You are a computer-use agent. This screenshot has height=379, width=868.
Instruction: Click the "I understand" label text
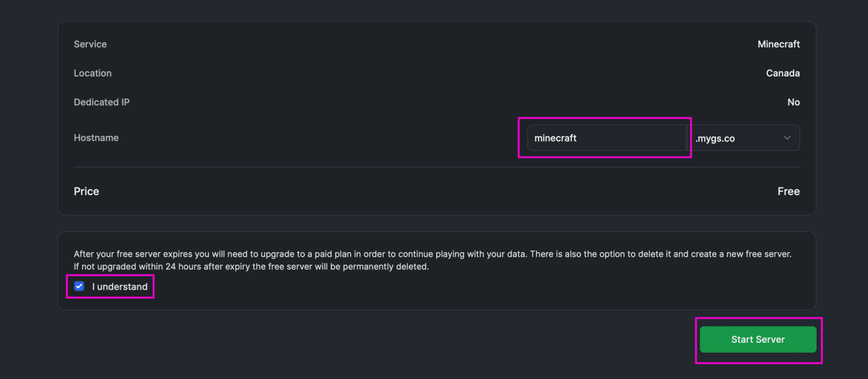[x=120, y=287]
